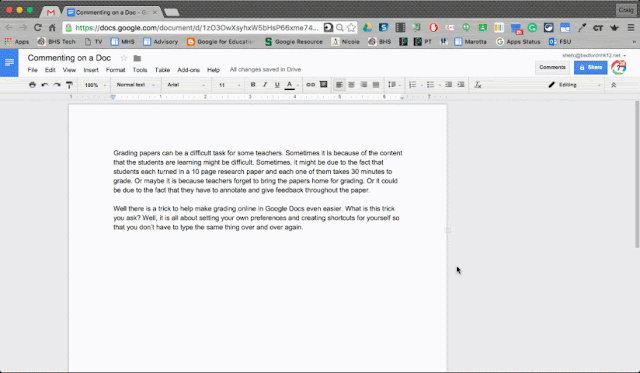Toggle bold formatting

tap(253, 84)
